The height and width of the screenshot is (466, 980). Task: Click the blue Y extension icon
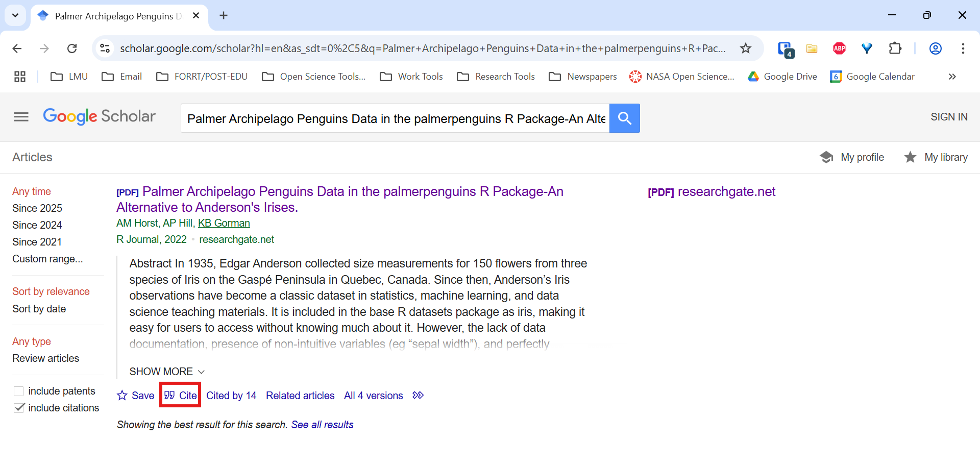tap(867, 48)
